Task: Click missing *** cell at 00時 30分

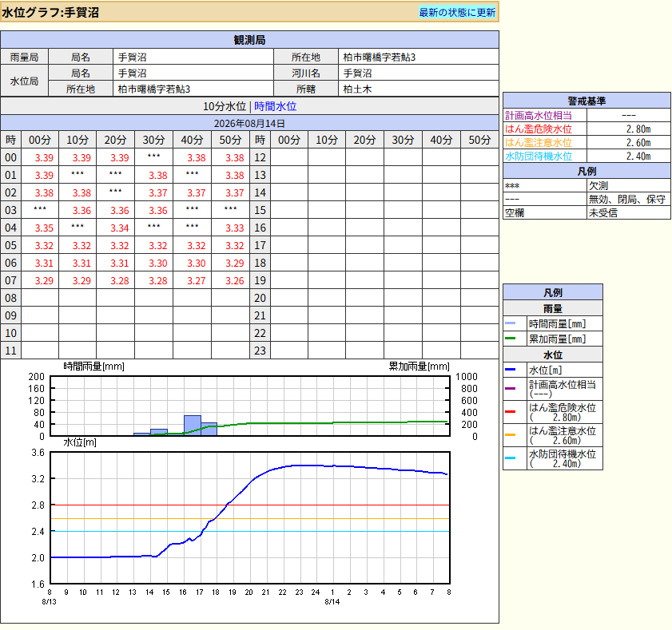Action: (154, 157)
